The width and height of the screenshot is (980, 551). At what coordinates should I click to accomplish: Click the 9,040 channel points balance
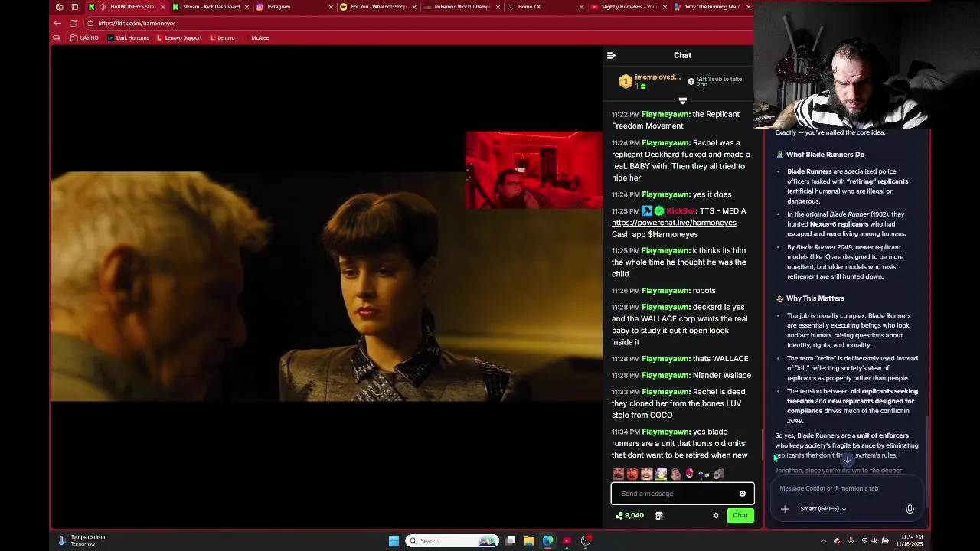click(x=629, y=515)
